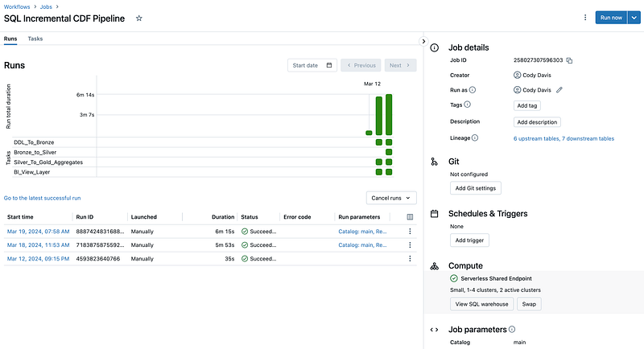The height and width of the screenshot is (349, 644).
Task: Go to the latest successful run
Action: (43, 198)
